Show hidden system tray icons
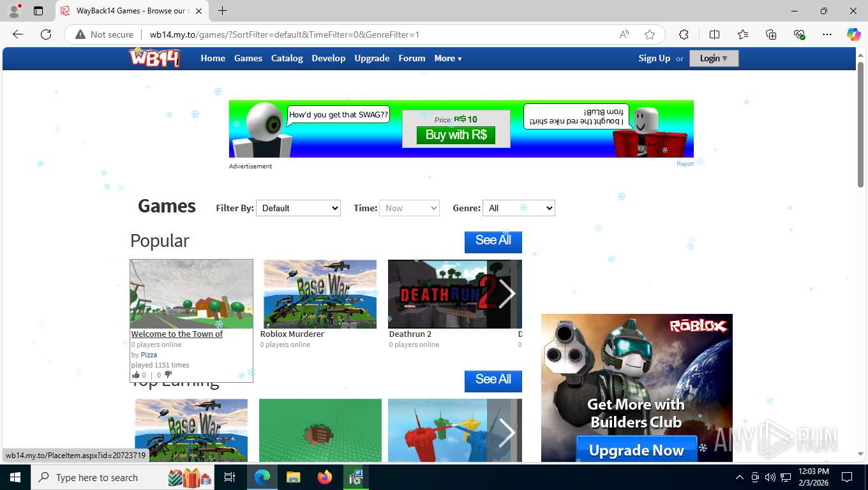The width and height of the screenshot is (868, 490). 740,477
